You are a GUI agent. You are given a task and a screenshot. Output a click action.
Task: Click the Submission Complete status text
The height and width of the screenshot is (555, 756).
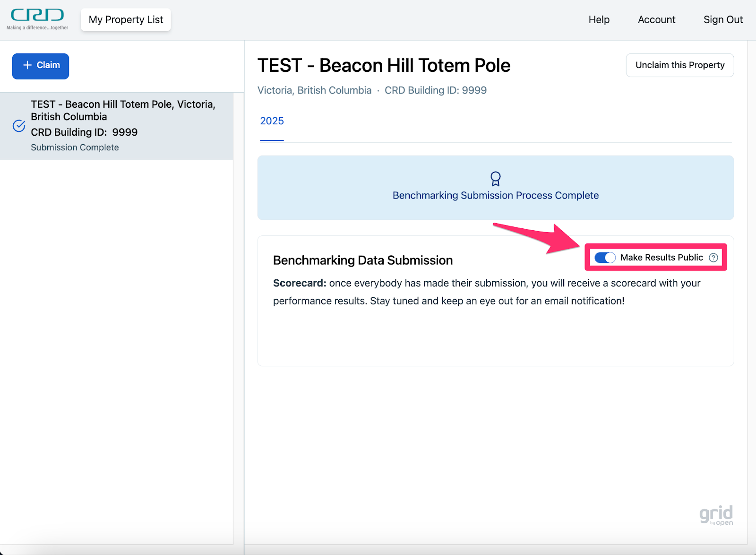pyautogui.click(x=75, y=147)
